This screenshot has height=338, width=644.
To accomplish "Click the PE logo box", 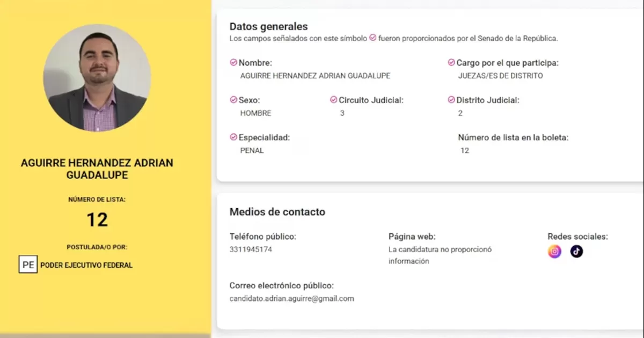I will [x=28, y=264].
